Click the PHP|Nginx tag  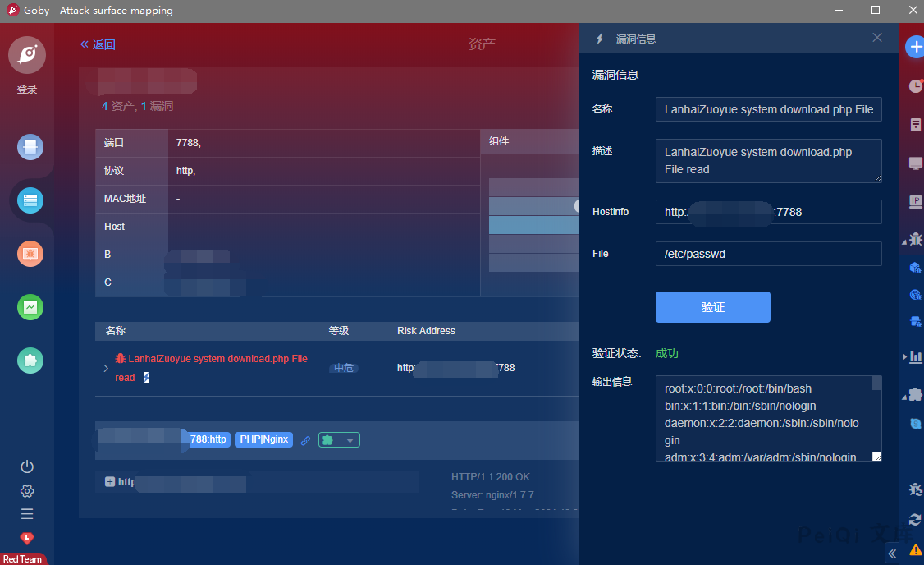click(x=264, y=439)
